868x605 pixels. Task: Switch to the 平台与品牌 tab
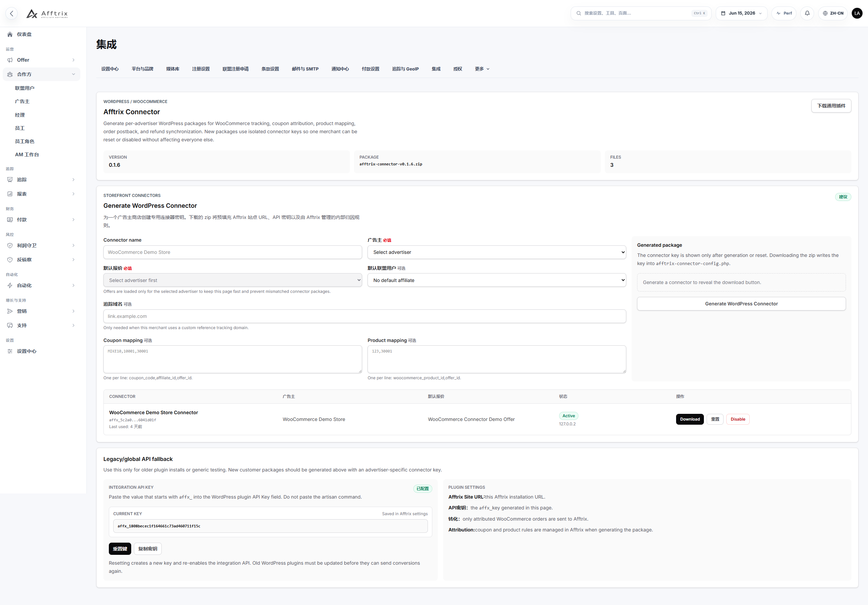(142, 69)
